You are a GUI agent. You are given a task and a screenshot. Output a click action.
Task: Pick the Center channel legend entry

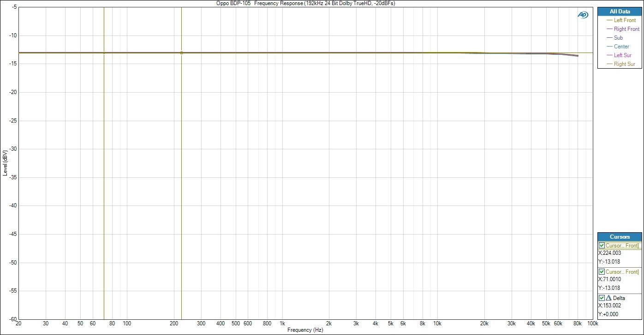pos(621,47)
